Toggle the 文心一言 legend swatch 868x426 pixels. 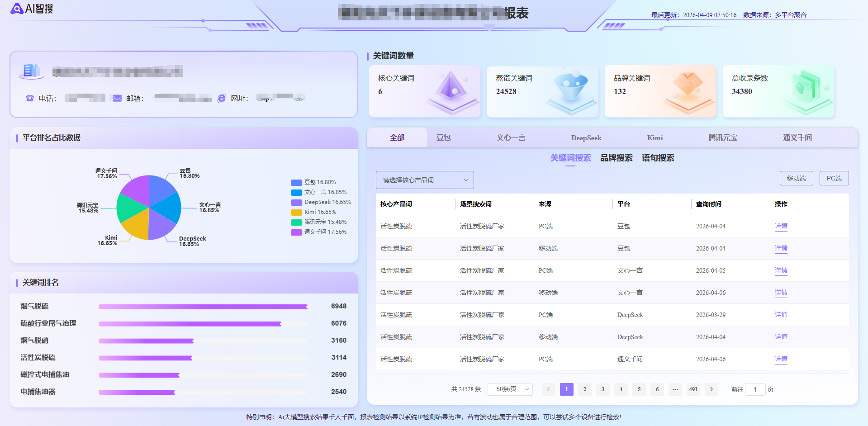click(x=296, y=193)
